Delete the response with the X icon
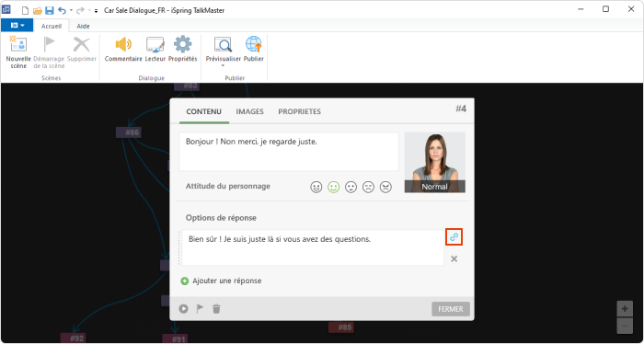The height and width of the screenshot is (344, 644). 454,258
